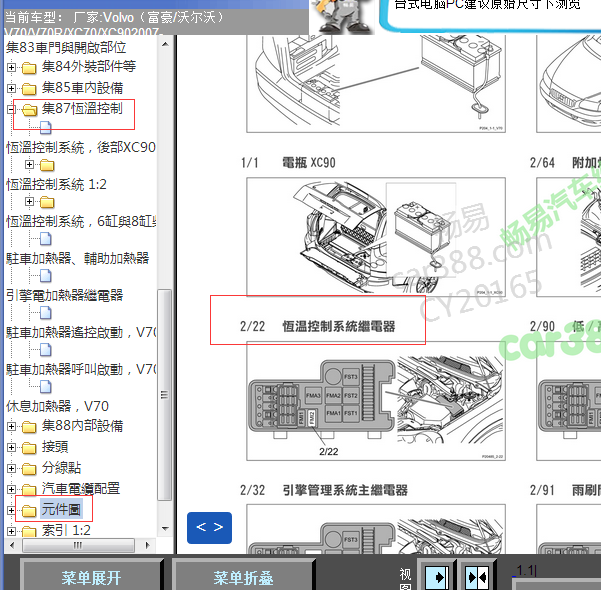Click open-folder icon of 集87恆溫控制

pos(29,110)
